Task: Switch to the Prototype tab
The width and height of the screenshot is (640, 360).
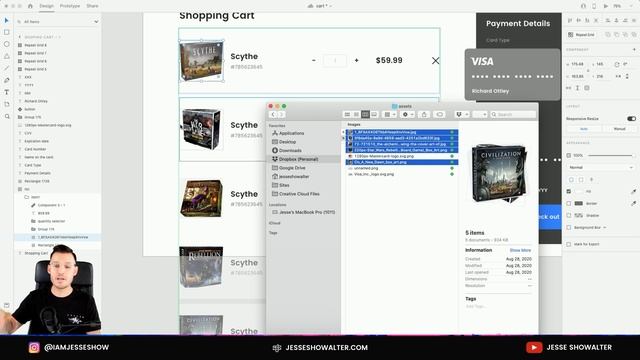Action: click(70, 6)
